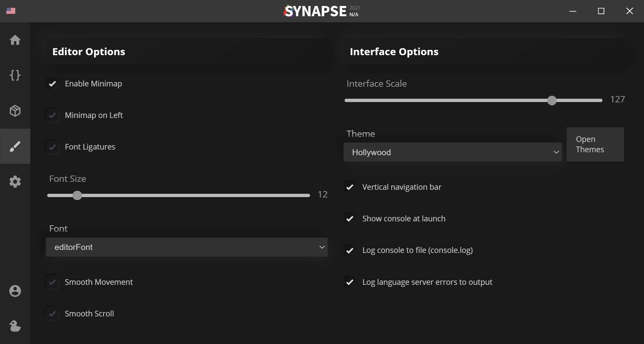
Task: Toggle Vertical navigation bar checkbox
Action: (x=350, y=187)
